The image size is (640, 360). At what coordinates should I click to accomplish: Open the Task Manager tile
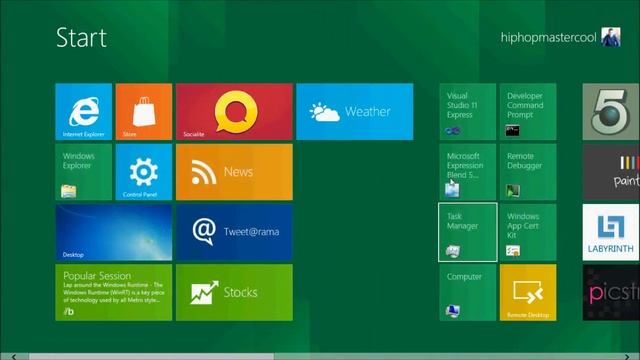468,232
